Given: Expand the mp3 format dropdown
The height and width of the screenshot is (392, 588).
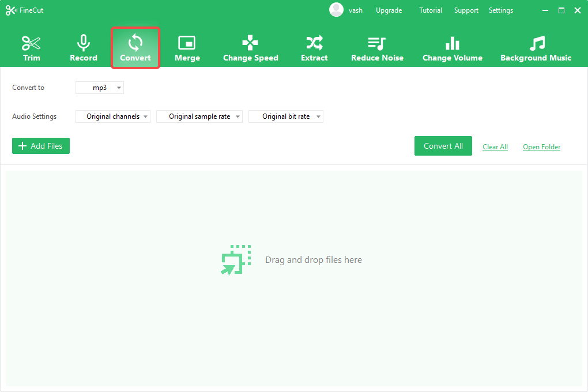Looking at the screenshot, I should point(100,88).
